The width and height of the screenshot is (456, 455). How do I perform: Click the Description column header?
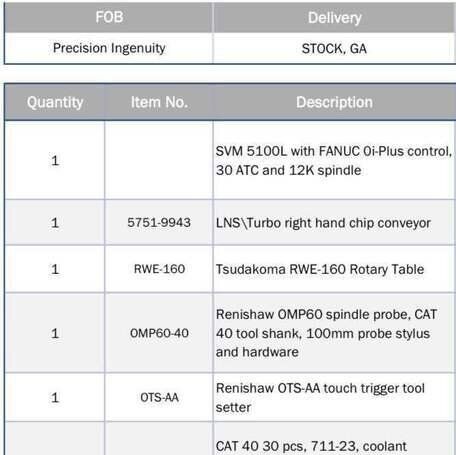(334, 102)
